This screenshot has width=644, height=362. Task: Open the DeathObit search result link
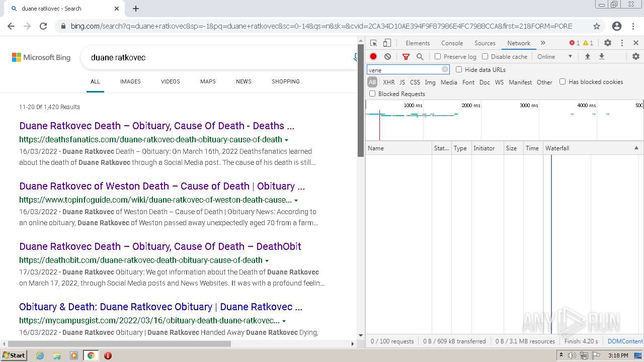pyautogui.click(x=160, y=246)
